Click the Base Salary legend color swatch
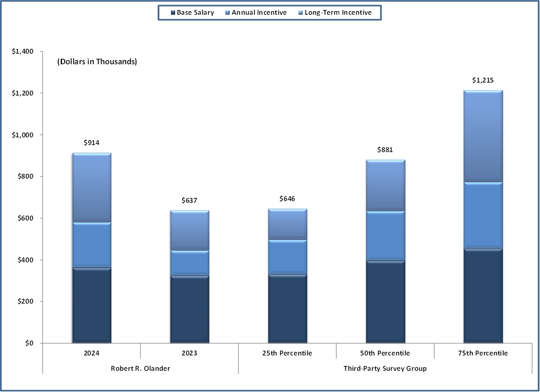 [x=173, y=13]
